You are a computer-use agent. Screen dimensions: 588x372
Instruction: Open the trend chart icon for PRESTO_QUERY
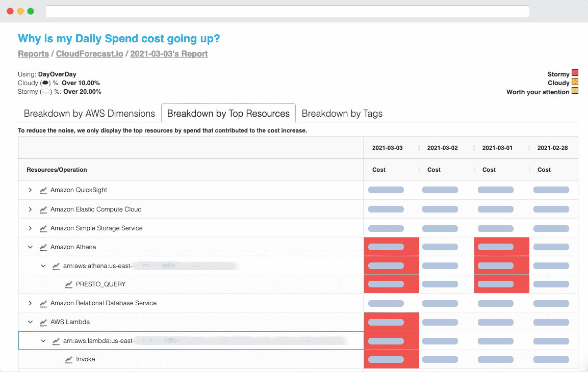[69, 284]
